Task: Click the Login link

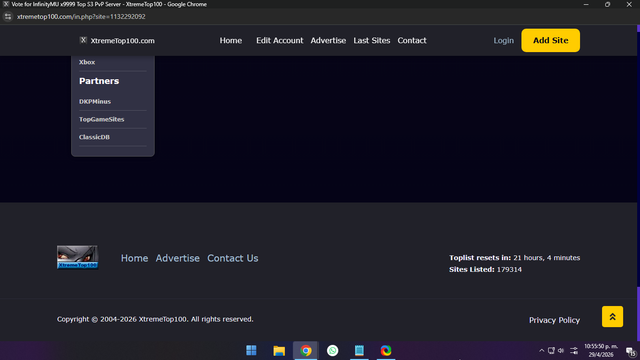Action: tap(503, 40)
